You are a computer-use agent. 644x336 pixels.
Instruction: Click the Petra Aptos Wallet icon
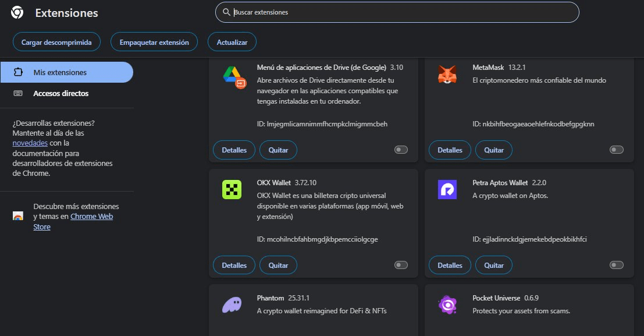447,190
